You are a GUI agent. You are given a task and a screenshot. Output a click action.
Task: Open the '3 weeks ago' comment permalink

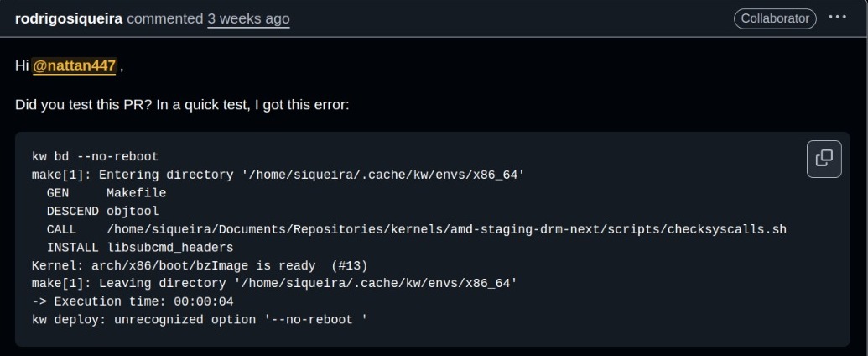pos(248,18)
